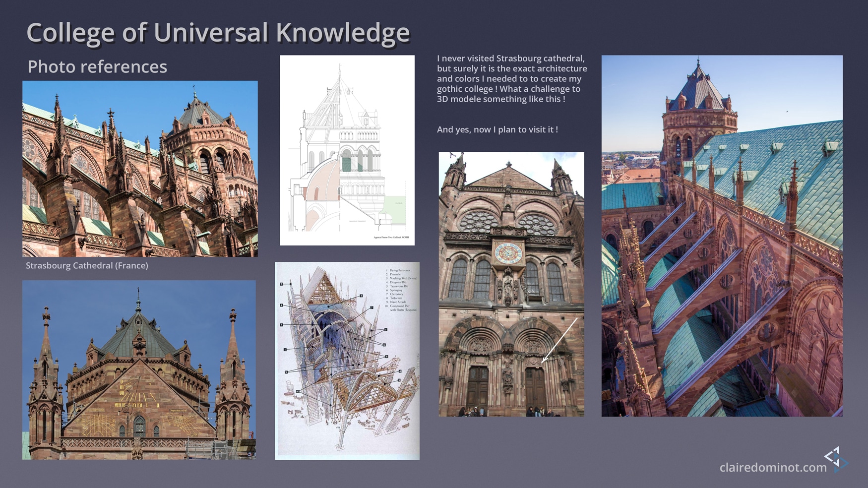This screenshot has width=868, height=488.
Task: Select the numbered gothic cutaway illustration
Action: 347,361
